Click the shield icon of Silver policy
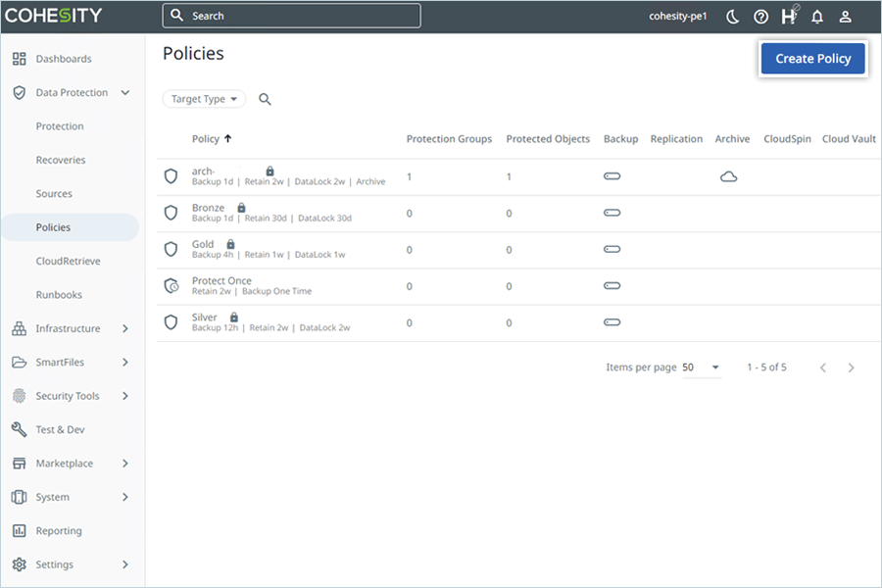The image size is (882, 588). pos(171,322)
